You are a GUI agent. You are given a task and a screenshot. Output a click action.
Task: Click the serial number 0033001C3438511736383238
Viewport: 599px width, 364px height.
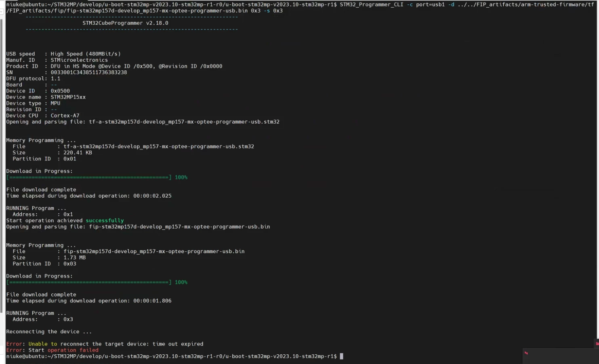tap(88, 72)
